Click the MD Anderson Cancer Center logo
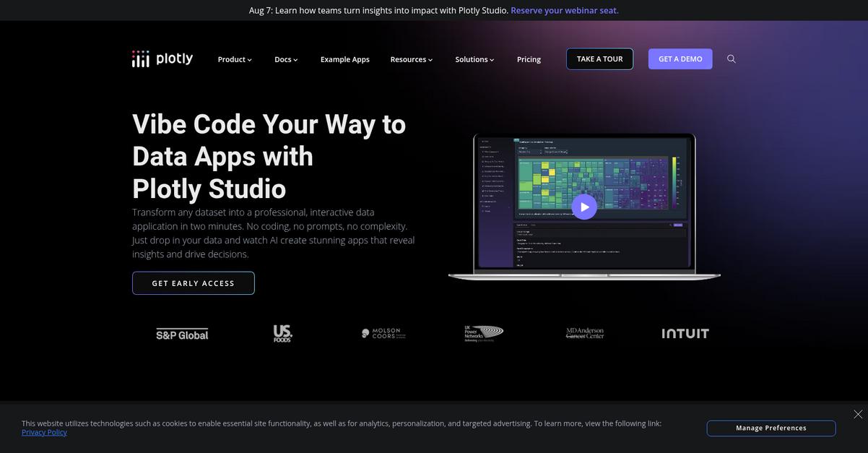This screenshot has height=453, width=868. coord(585,333)
